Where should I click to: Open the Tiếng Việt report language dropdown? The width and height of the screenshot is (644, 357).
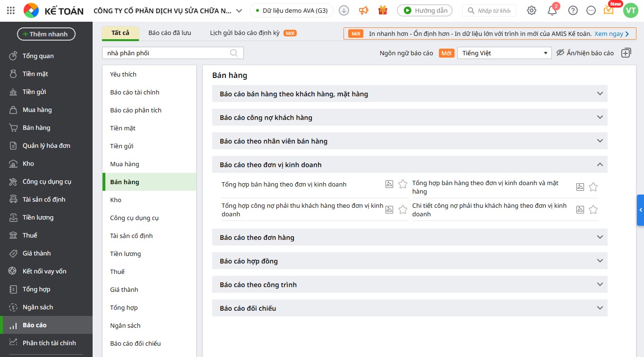pyautogui.click(x=504, y=53)
